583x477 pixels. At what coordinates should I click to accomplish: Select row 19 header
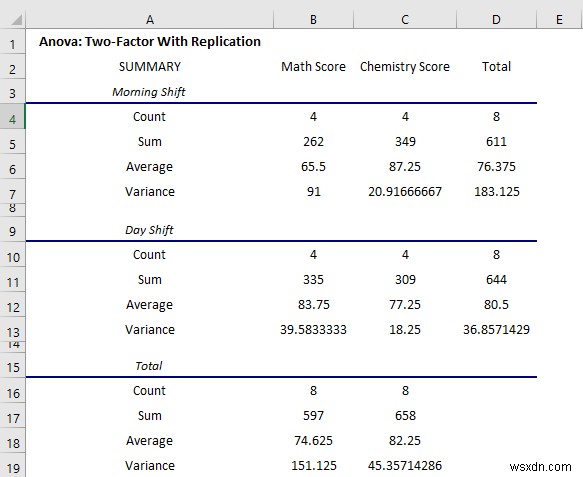tap(13, 465)
